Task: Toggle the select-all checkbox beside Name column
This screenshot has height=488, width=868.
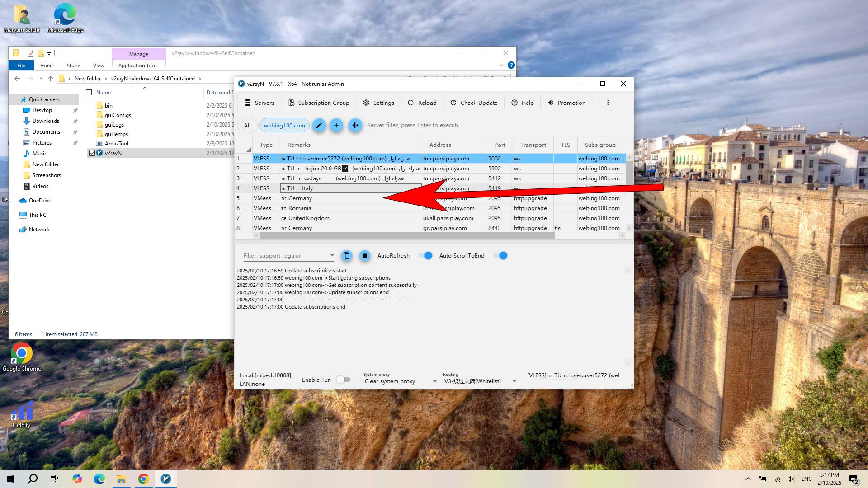Action: [89, 93]
